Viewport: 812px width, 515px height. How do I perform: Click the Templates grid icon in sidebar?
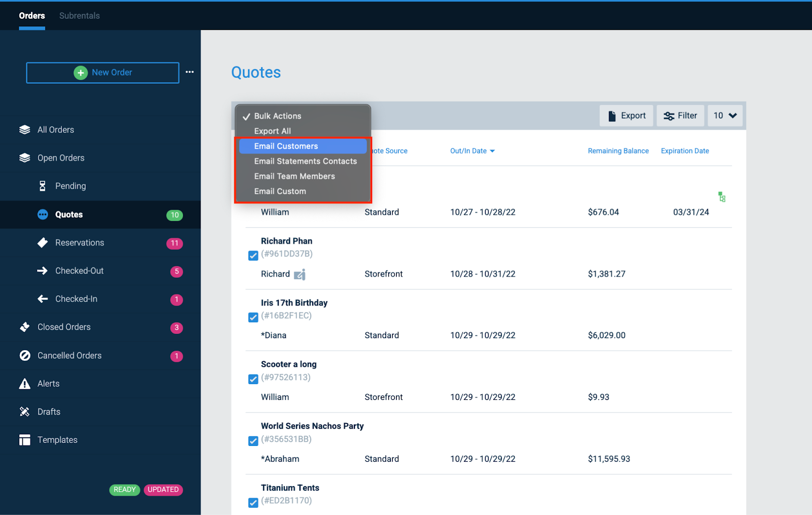pyautogui.click(x=24, y=439)
